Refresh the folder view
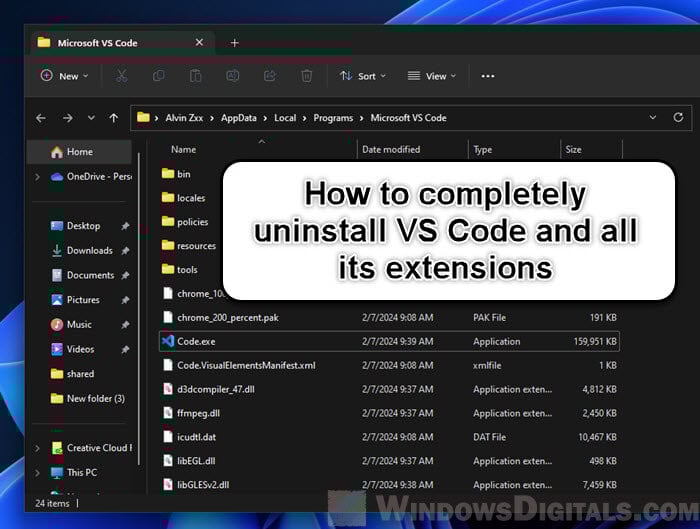Image resolution: width=700 pixels, height=529 pixels. tap(678, 117)
